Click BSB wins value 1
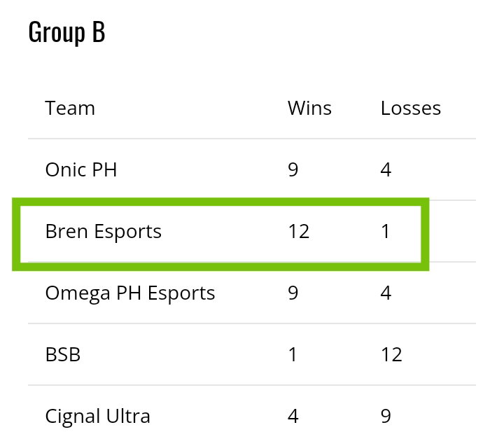 293,355
